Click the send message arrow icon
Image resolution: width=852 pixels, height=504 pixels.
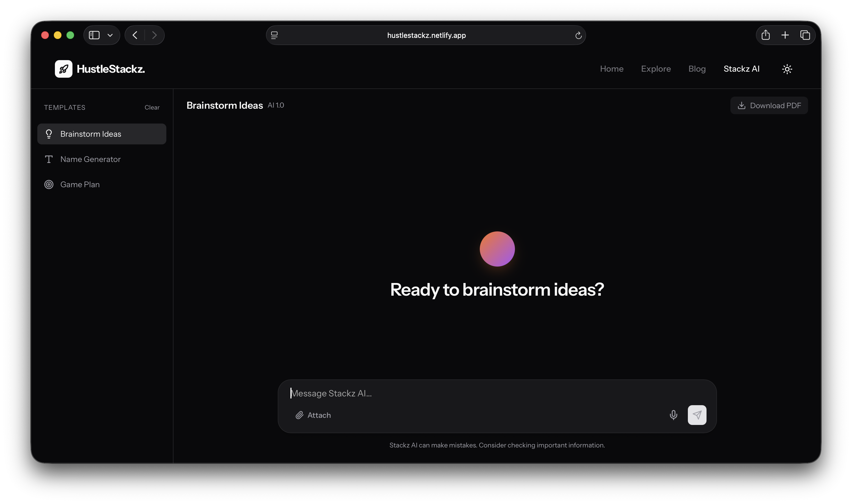[x=697, y=415]
